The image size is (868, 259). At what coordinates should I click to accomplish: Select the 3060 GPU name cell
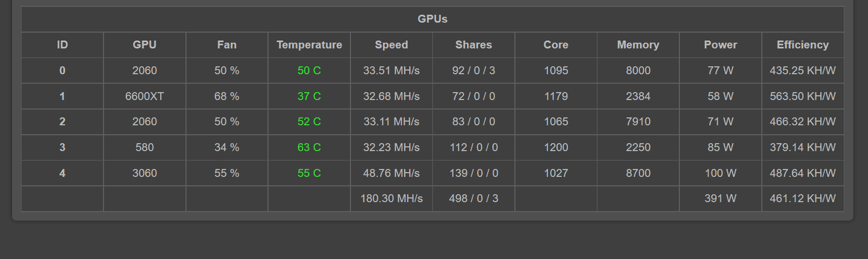[144, 173]
